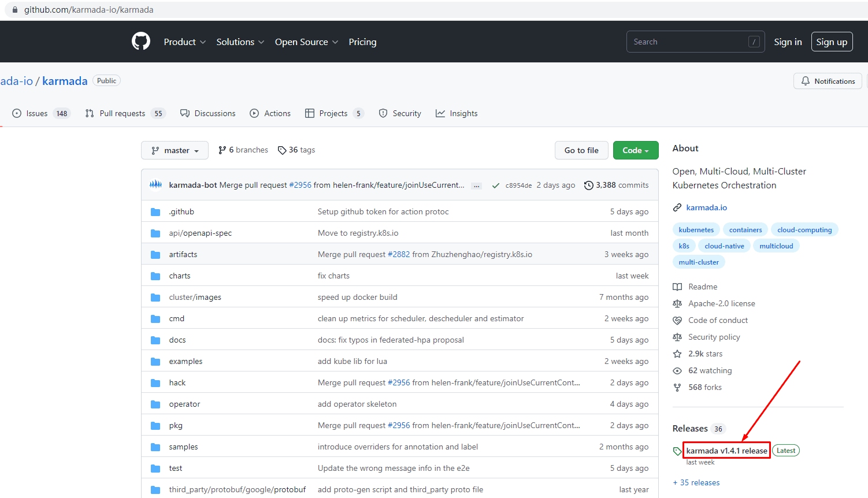Open the Apache-2.0 license link

click(x=722, y=304)
